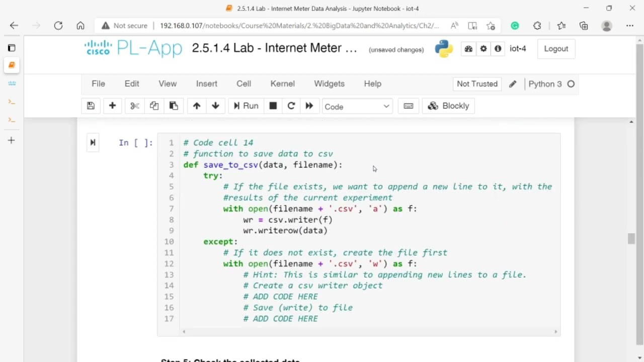Screen dimensions: 644x362
Task: Open the info icon in header
Action: pos(498,49)
